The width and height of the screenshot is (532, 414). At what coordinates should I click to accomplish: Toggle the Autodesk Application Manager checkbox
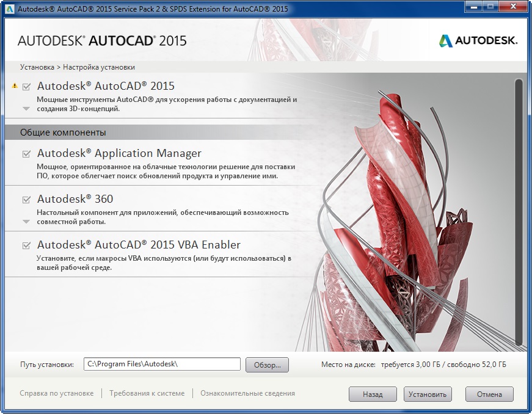[x=26, y=154]
